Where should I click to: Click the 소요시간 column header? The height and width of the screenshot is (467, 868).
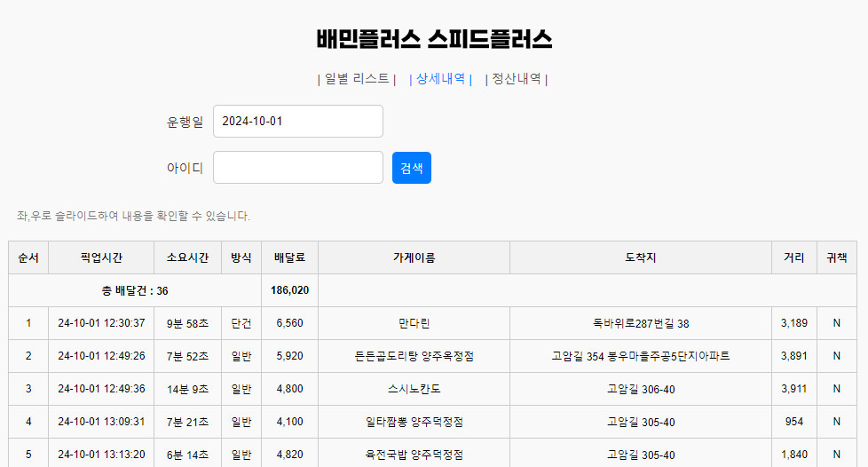(x=187, y=257)
